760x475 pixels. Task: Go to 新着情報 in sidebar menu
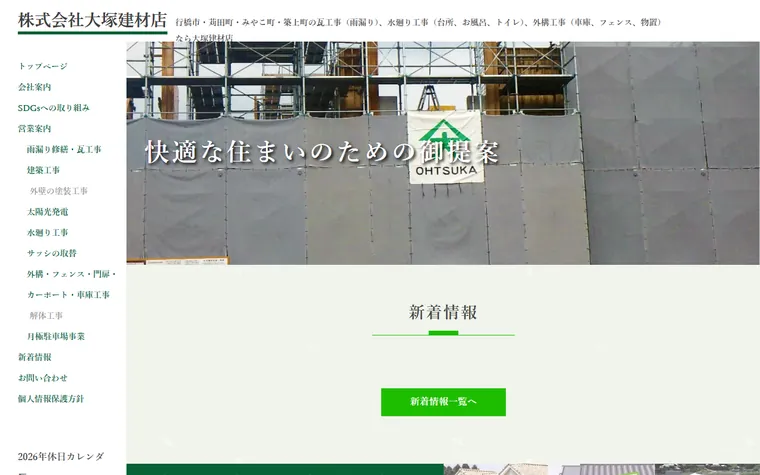pos(34,358)
